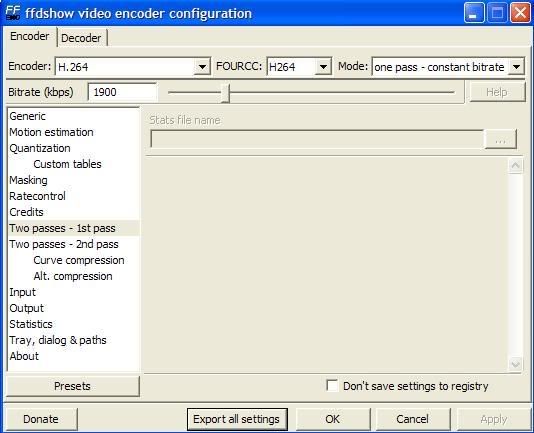Select Output page
The height and width of the screenshot is (433, 534).
[73, 308]
